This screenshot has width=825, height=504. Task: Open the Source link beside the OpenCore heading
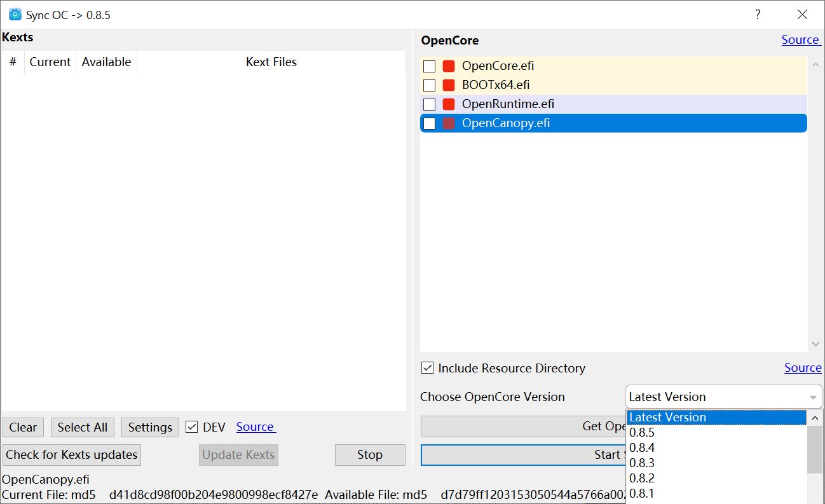pos(800,39)
